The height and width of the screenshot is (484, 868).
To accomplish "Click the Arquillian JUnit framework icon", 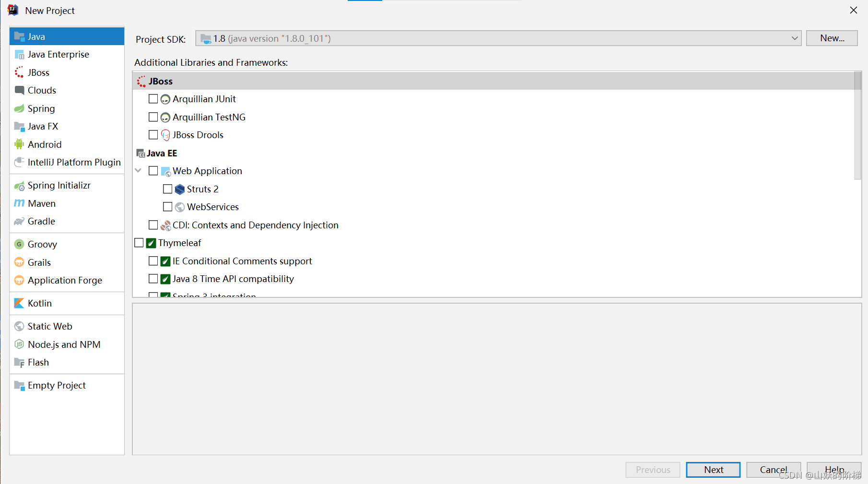I will coord(165,99).
